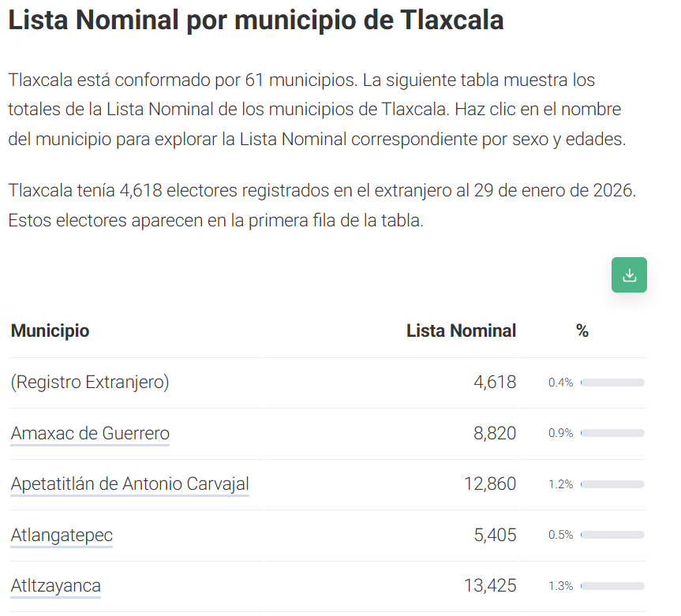Sort by the Municipio column header
Viewport: 681px width, 616px height.
click(50, 330)
